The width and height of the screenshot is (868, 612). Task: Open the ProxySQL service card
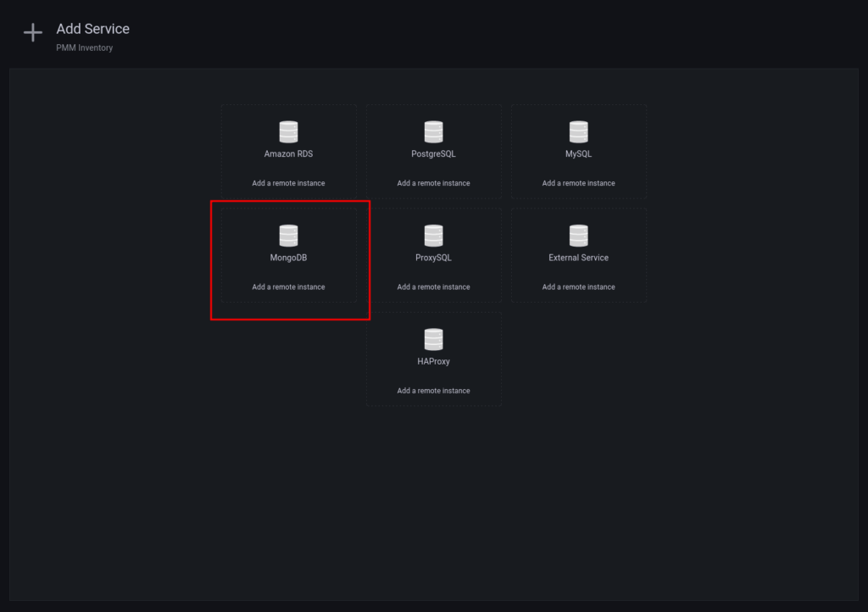pos(433,254)
